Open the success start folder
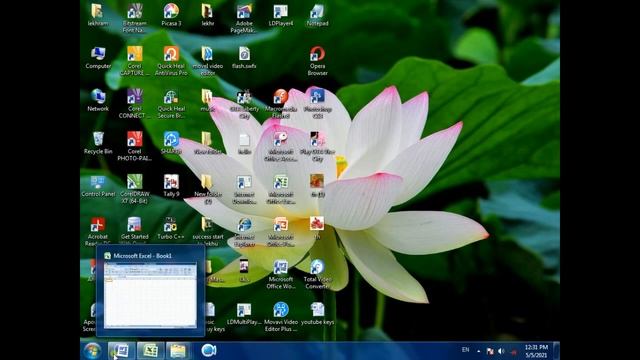Viewport: 640px width, 360px height. tap(208, 231)
